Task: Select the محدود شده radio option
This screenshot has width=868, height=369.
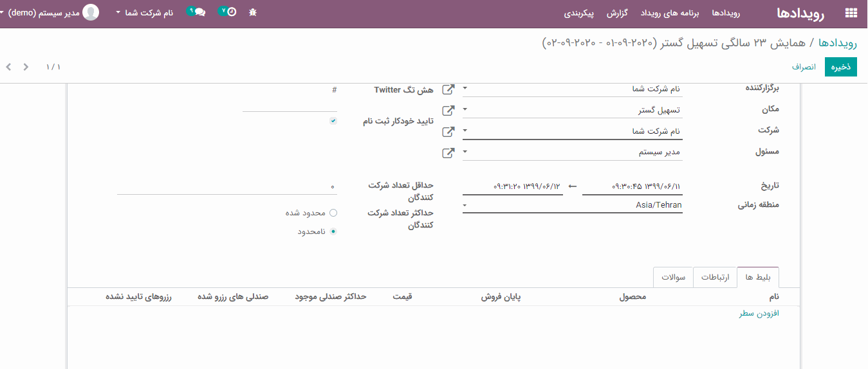Action: [x=333, y=213]
